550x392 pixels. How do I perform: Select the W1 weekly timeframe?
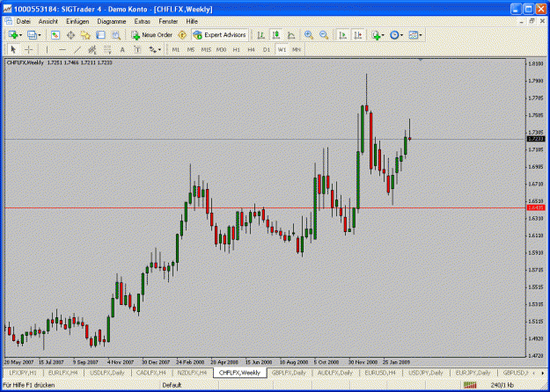(x=282, y=50)
